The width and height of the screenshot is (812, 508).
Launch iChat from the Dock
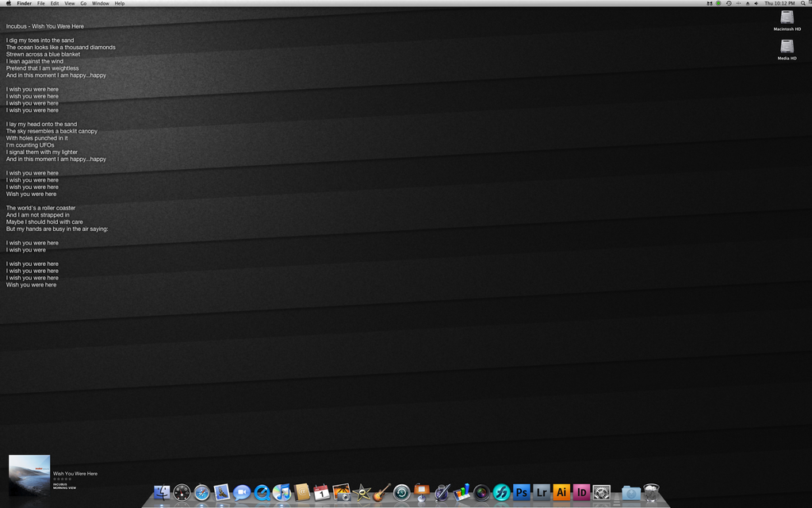[x=242, y=492]
